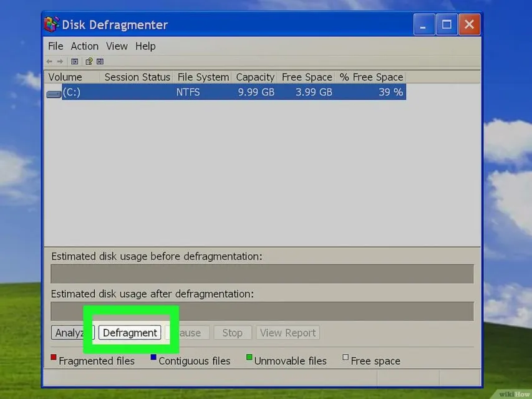Viewport: 532px width, 399px height.
Task: Sort by the Volume column header
Action: point(72,77)
